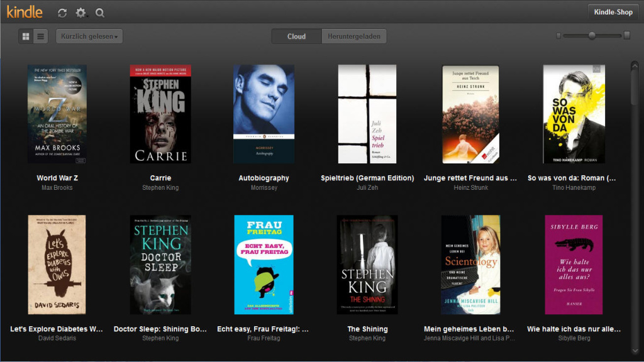The height and width of the screenshot is (362, 644).
Task: Click title 'Junge rettet Freund aus ...'
Action: pyautogui.click(x=470, y=178)
